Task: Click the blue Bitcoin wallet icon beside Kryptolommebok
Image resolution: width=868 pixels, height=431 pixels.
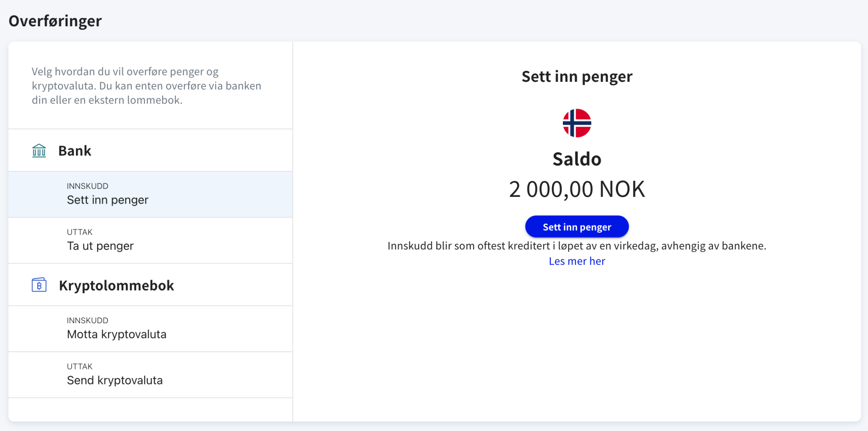Action: pos(38,285)
